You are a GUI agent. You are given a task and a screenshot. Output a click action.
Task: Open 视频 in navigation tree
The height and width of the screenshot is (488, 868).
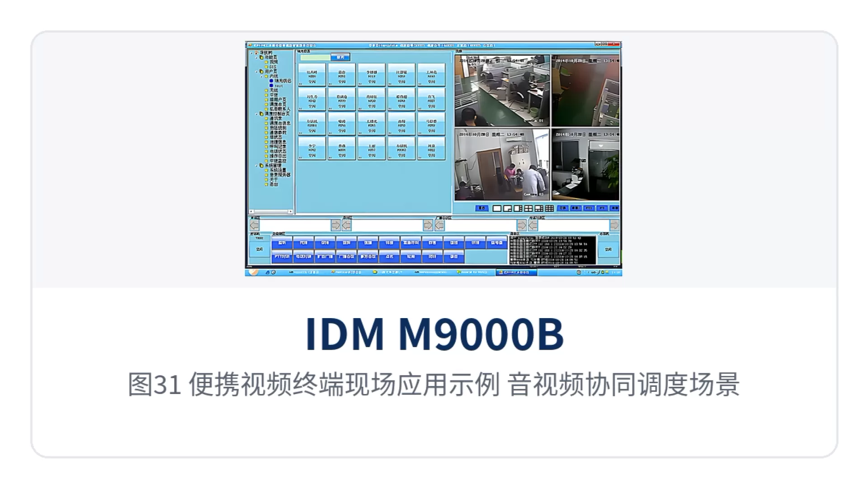tap(274, 62)
